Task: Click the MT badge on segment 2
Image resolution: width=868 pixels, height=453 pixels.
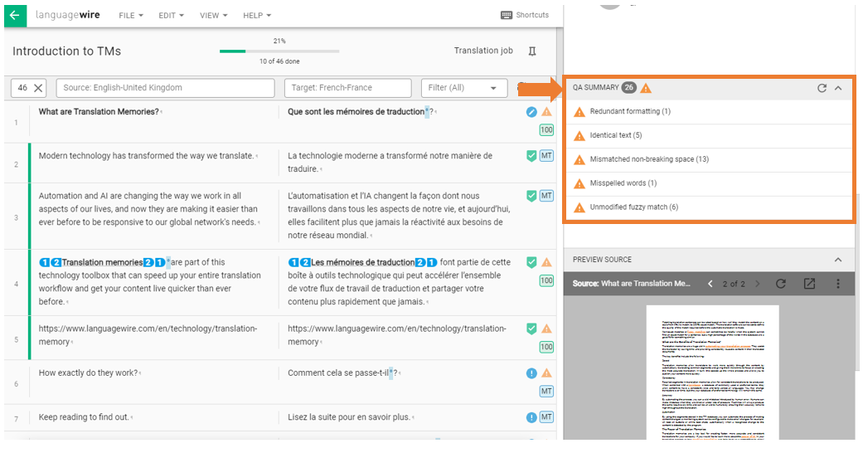Action: 546,156
